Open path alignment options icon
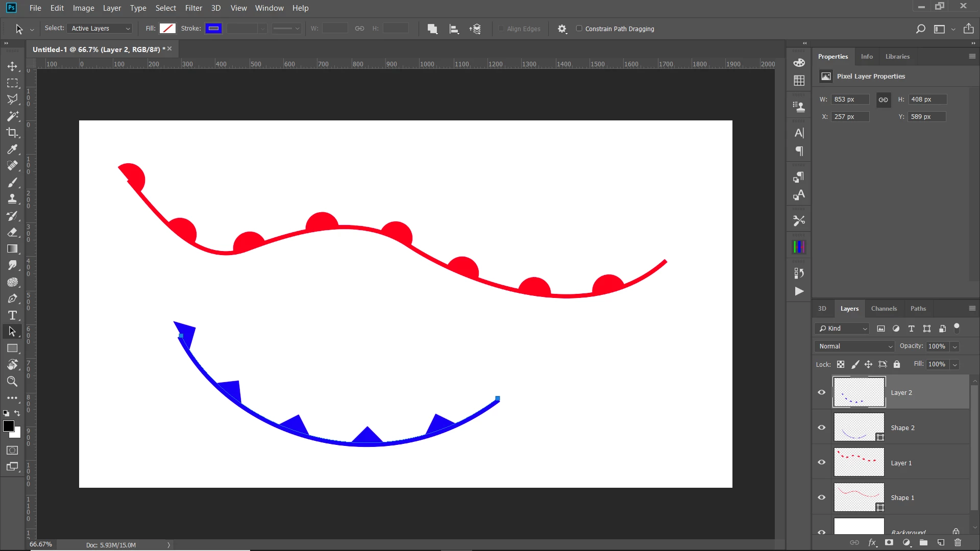The height and width of the screenshot is (551, 980). (454, 29)
